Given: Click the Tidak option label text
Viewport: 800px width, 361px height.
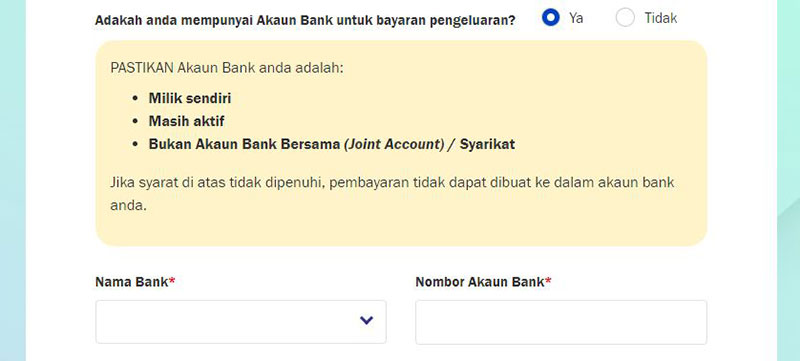Looking at the screenshot, I should (661, 18).
